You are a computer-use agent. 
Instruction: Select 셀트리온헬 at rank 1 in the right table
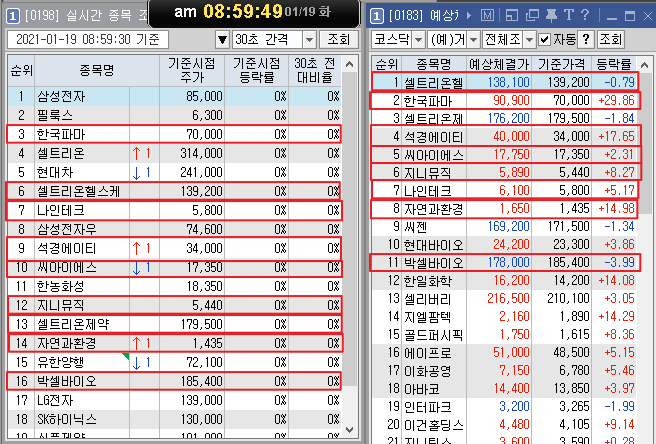point(505,82)
